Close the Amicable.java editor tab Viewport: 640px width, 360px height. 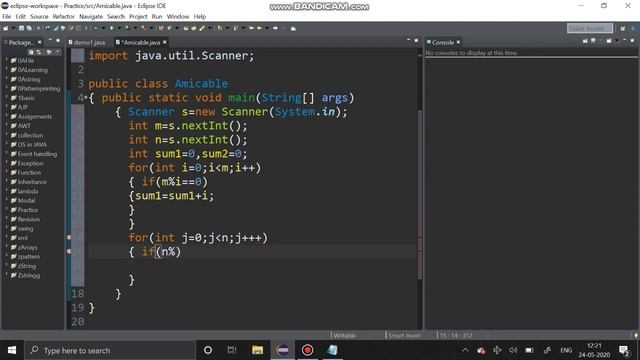pos(165,42)
